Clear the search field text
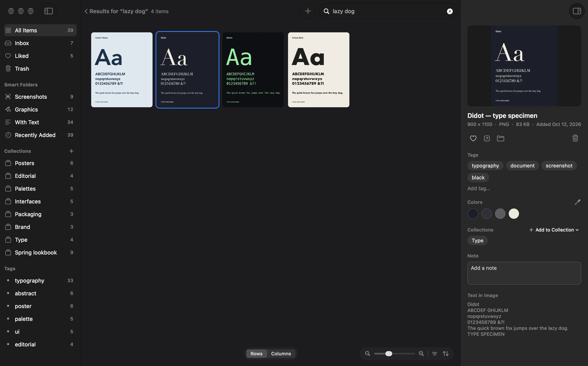Viewport: 588px width, 366px height. click(x=450, y=11)
